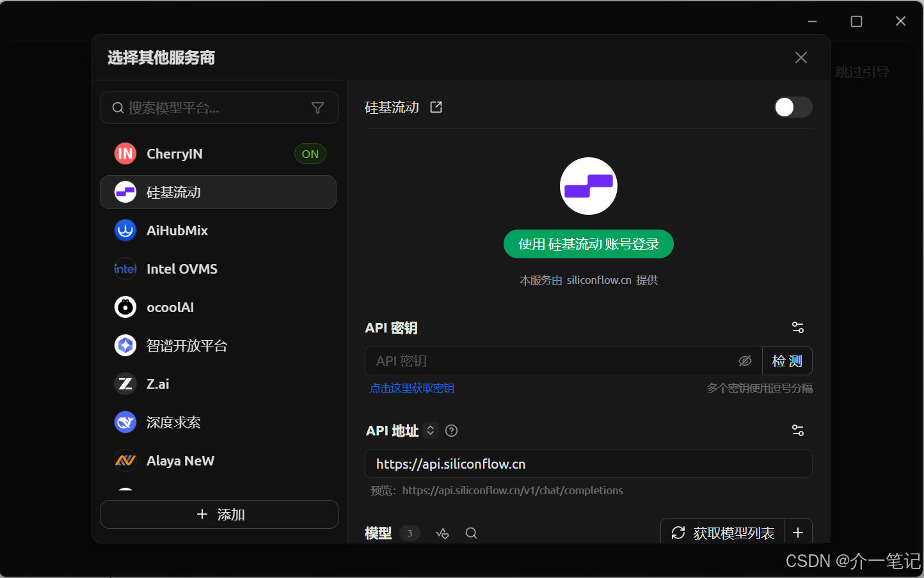Search models with the magnifier icon
The image size is (924, 578).
click(472, 533)
